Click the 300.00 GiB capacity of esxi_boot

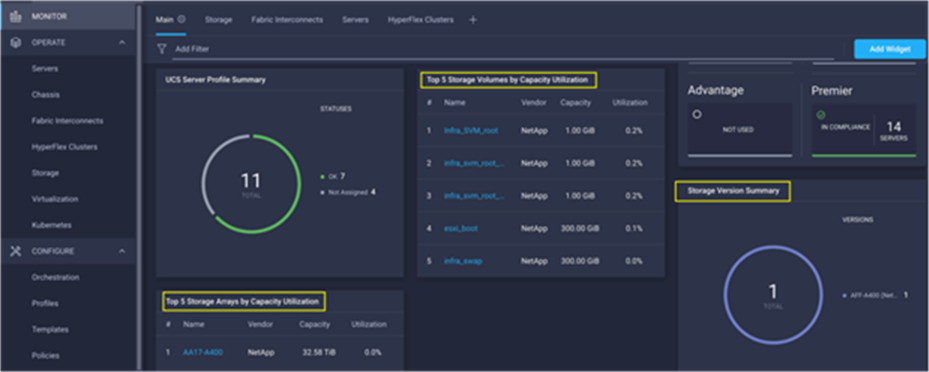coord(579,228)
